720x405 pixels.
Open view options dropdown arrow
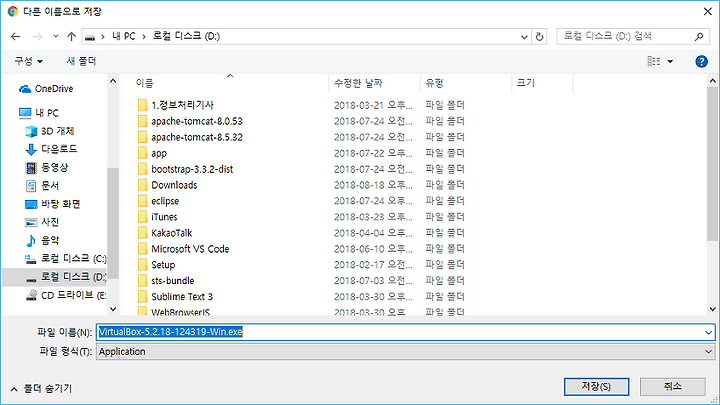coord(670,62)
